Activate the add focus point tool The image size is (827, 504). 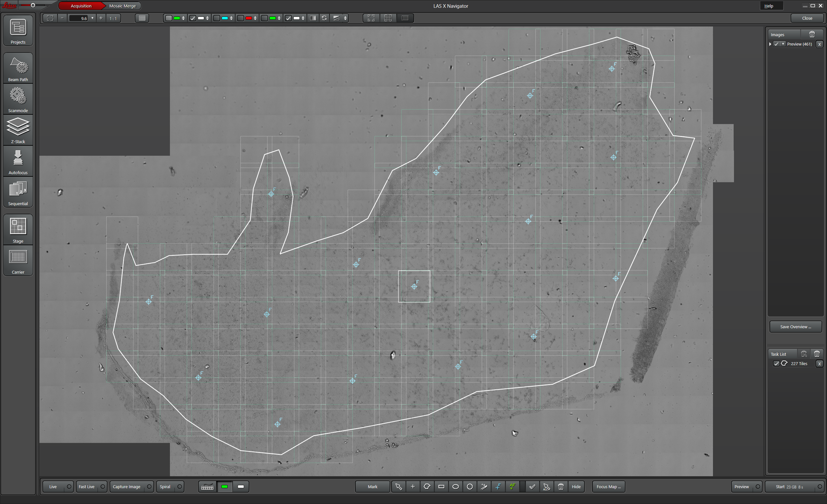tap(498, 487)
